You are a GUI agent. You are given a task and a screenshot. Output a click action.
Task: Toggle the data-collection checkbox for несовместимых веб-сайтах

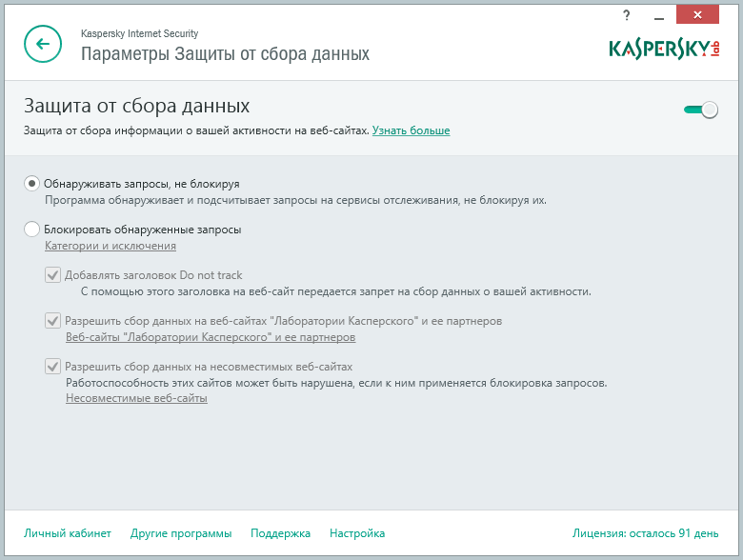[x=52, y=367]
